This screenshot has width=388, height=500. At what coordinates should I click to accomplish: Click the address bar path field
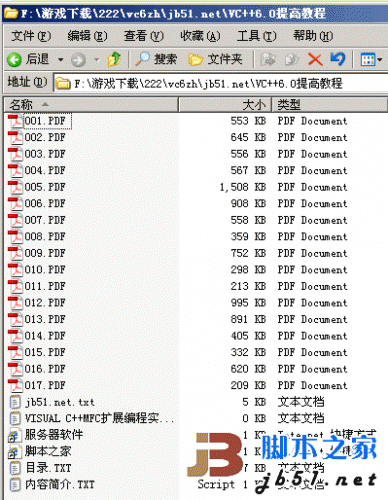tap(220, 83)
